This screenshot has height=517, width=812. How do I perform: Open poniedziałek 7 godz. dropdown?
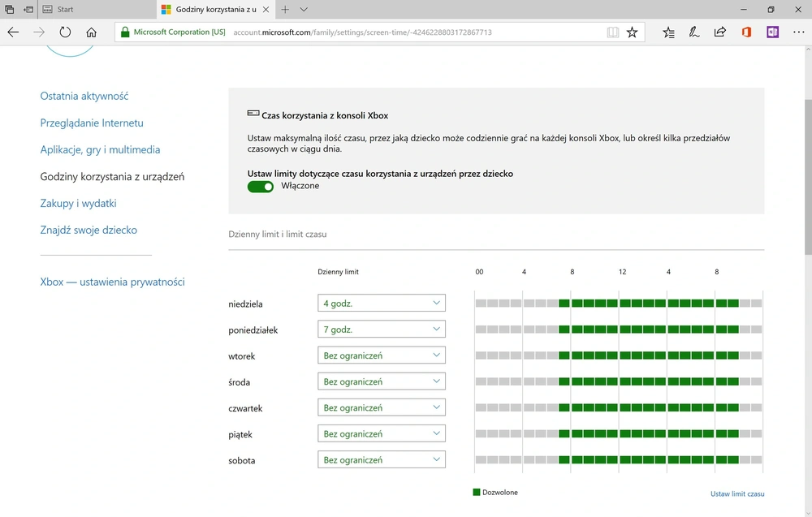(381, 330)
